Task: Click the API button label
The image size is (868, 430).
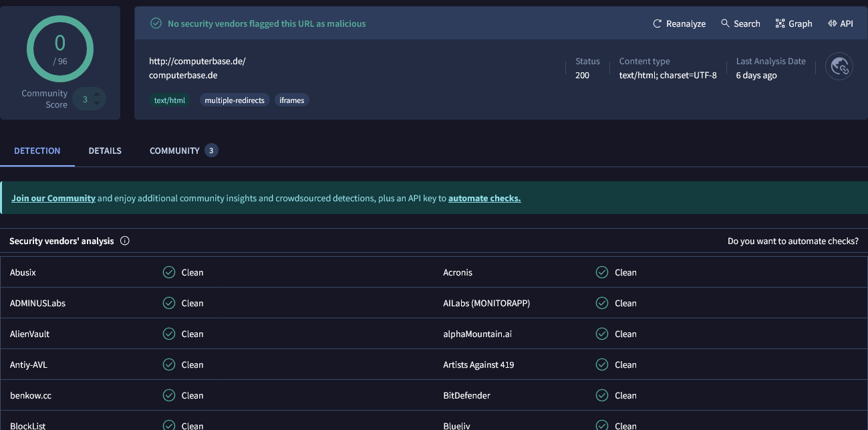Action: 847,23
